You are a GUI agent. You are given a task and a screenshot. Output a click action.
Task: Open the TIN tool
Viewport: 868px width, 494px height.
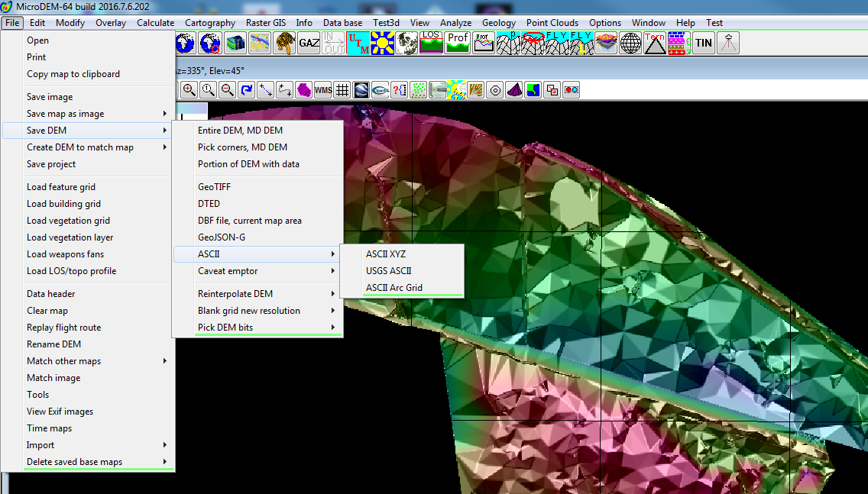704,44
